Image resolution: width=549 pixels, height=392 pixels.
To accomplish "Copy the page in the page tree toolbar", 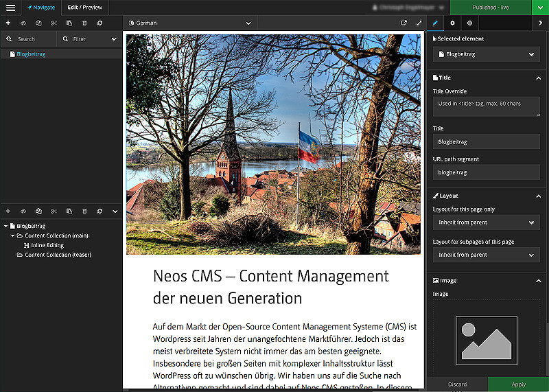I will pyautogui.click(x=38, y=23).
